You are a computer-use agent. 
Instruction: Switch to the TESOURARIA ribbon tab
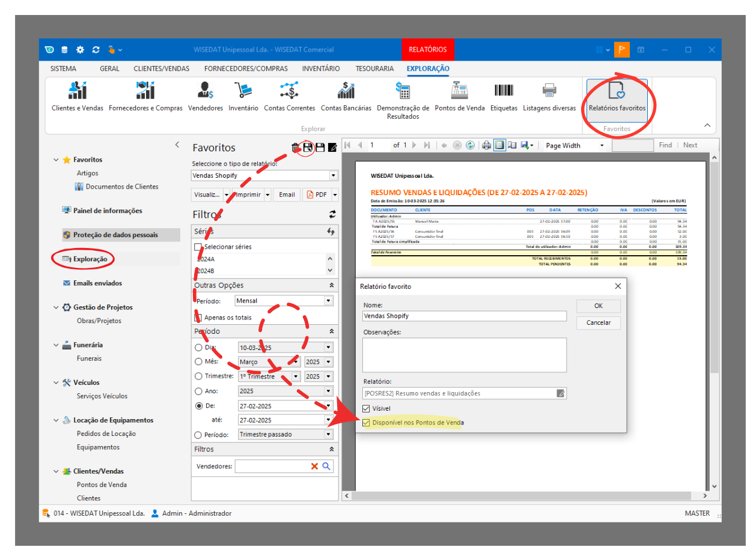tap(374, 68)
